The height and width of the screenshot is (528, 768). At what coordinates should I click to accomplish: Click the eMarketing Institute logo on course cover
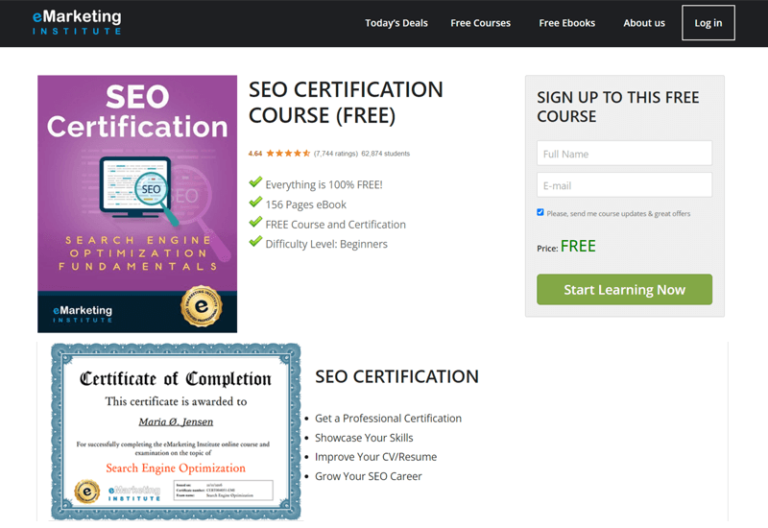pyautogui.click(x=83, y=313)
